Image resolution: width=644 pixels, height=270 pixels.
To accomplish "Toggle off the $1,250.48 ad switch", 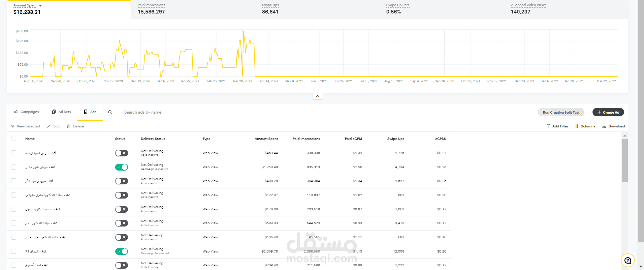I will pyautogui.click(x=122, y=167).
